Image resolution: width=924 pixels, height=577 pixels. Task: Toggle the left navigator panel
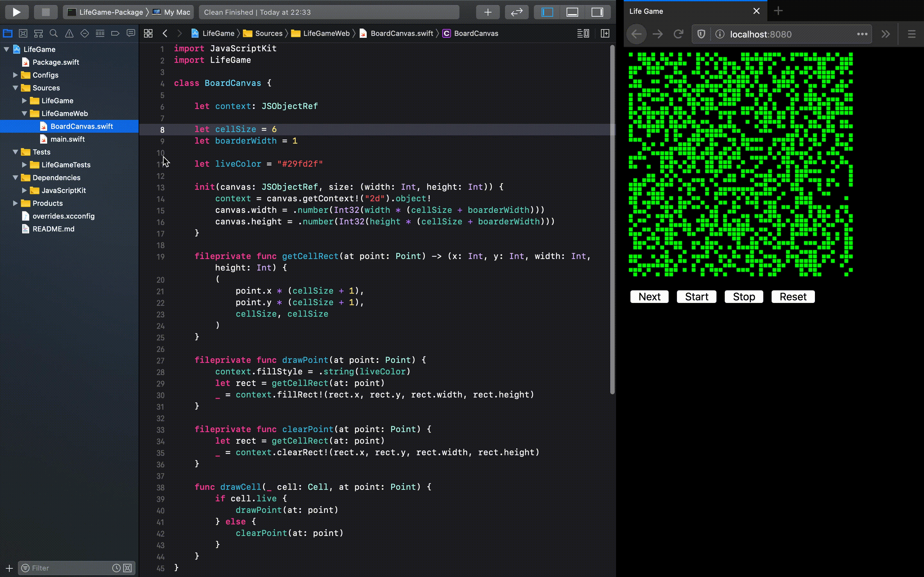(x=547, y=12)
